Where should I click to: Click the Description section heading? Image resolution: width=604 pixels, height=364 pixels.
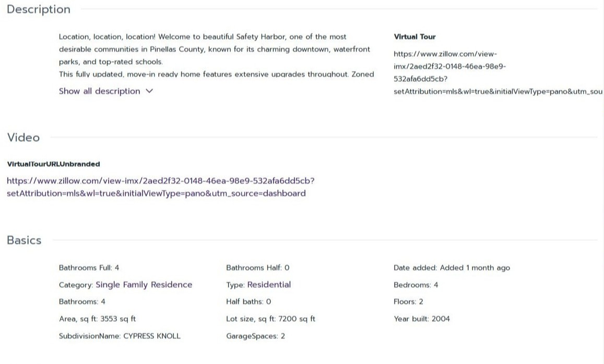[x=39, y=9]
